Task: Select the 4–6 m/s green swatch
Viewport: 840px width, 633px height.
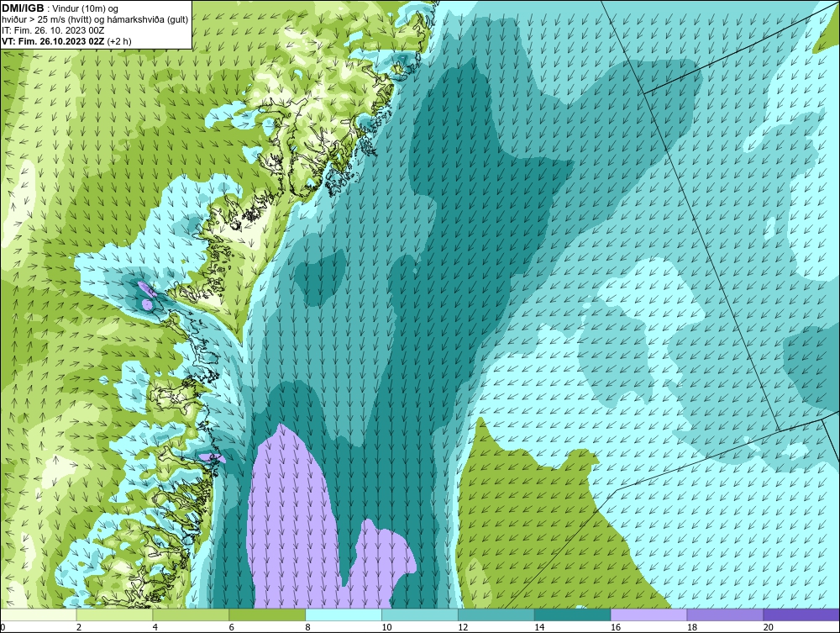Action: (191, 615)
